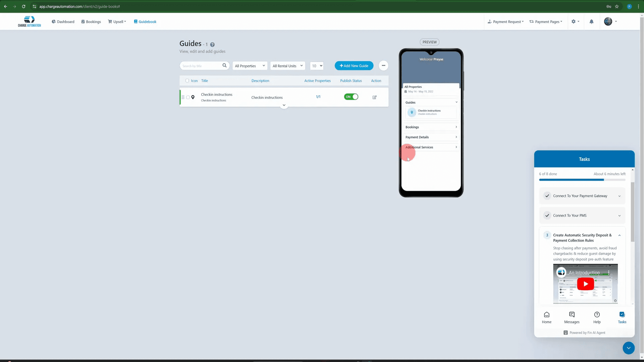Sort by Title column header
The width and height of the screenshot is (644, 362).
click(x=205, y=81)
